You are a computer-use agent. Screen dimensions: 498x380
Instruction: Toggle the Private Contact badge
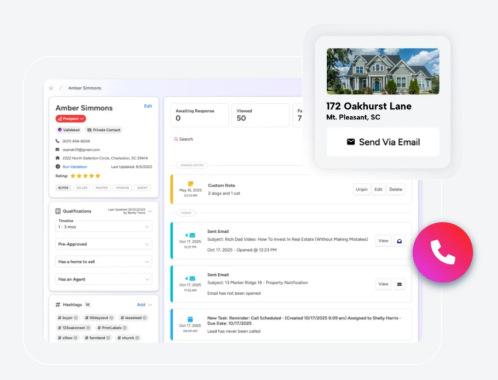104,130
